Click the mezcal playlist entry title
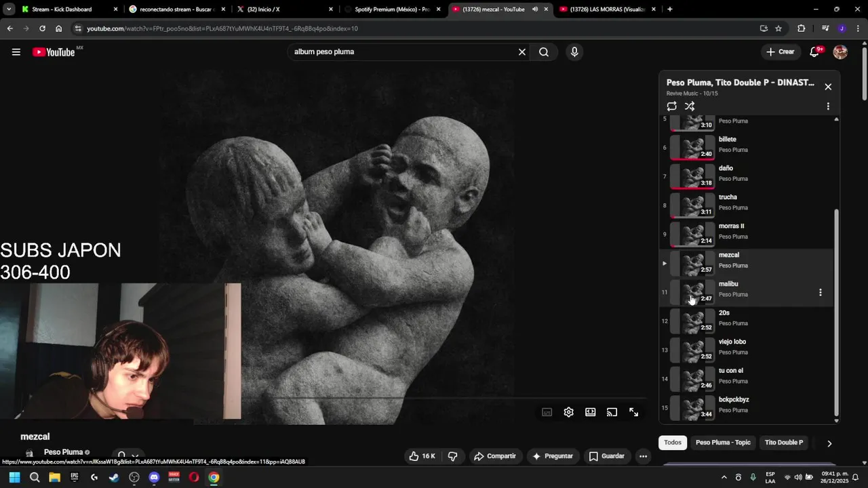This screenshot has width=868, height=488. (x=729, y=256)
